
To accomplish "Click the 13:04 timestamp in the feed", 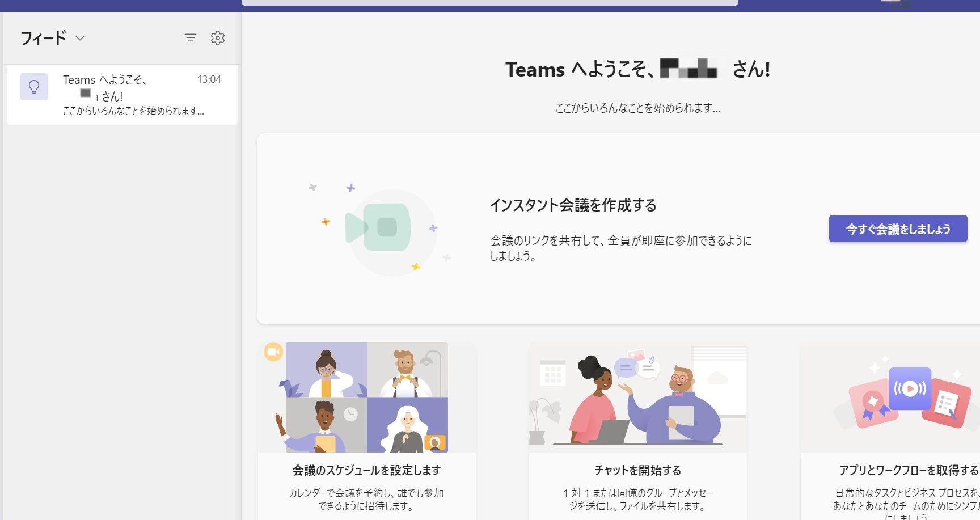I will pyautogui.click(x=209, y=79).
